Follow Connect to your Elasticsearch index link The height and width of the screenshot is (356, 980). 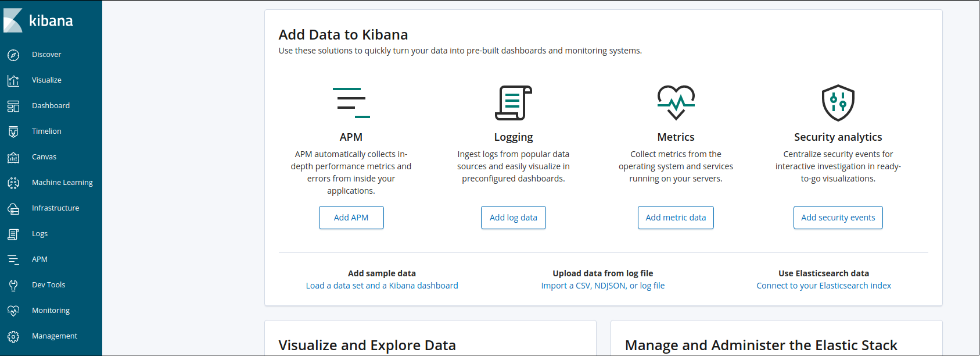click(824, 286)
